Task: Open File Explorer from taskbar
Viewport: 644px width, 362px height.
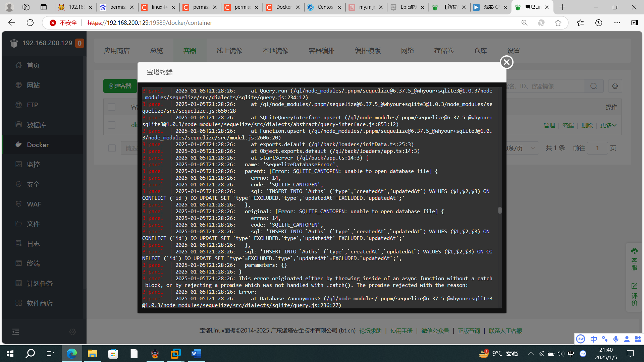Action: (x=92, y=354)
